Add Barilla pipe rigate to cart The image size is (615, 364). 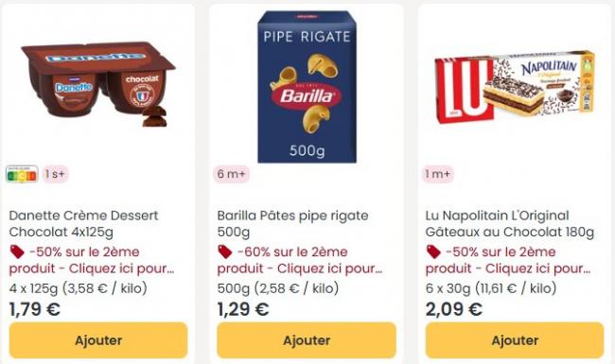coord(307,340)
